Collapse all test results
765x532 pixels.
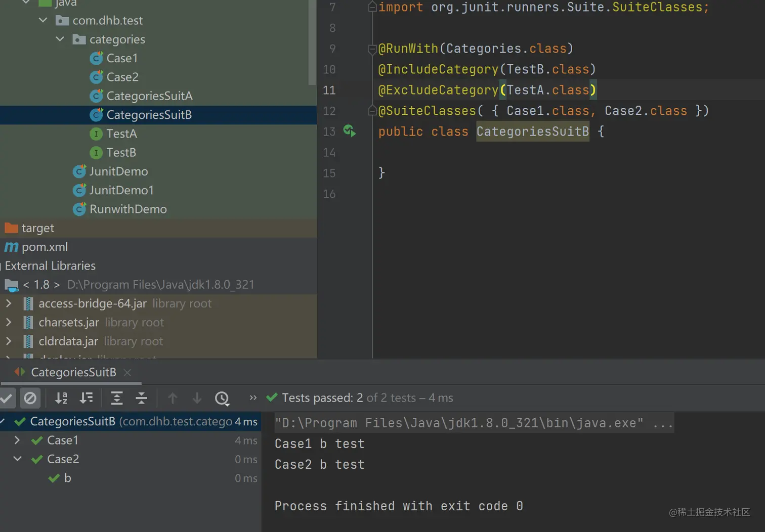coord(142,398)
